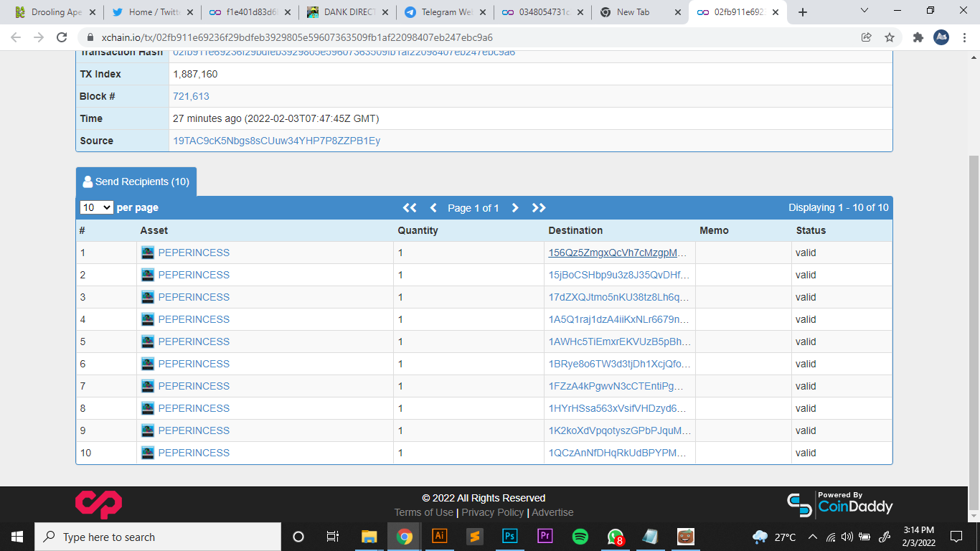Expand the tab search chevron

864,11
